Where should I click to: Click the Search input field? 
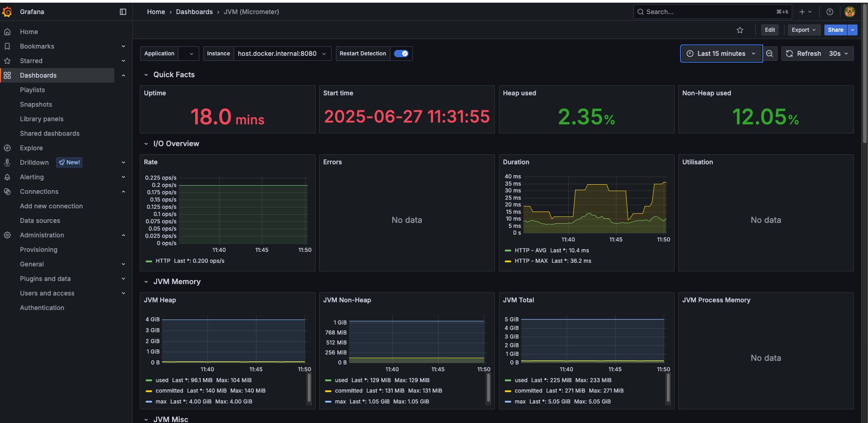pos(712,12)
